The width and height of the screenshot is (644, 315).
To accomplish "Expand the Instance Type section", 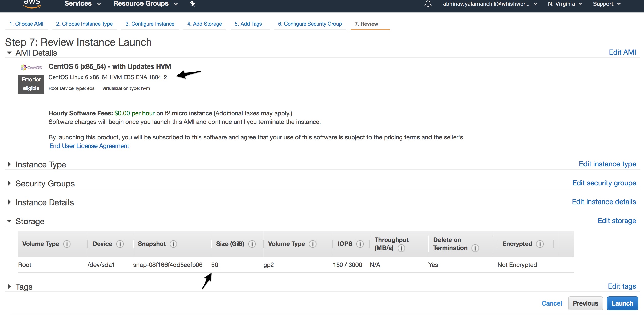I will click(9, 164).
